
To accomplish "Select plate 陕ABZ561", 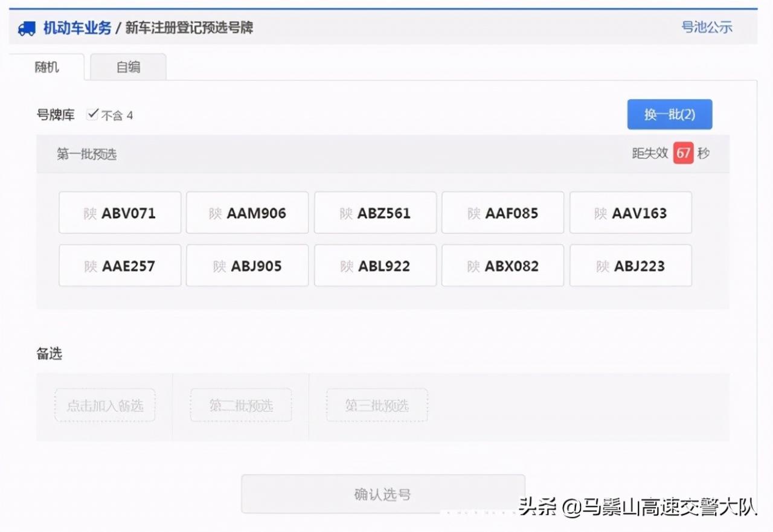I will 375,212.
